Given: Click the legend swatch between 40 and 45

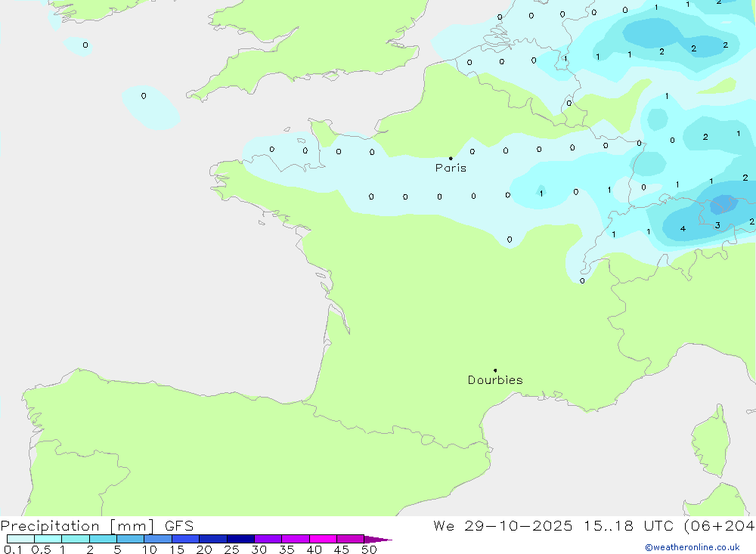Looking at the screenshot, I should (x=323, y=539).
